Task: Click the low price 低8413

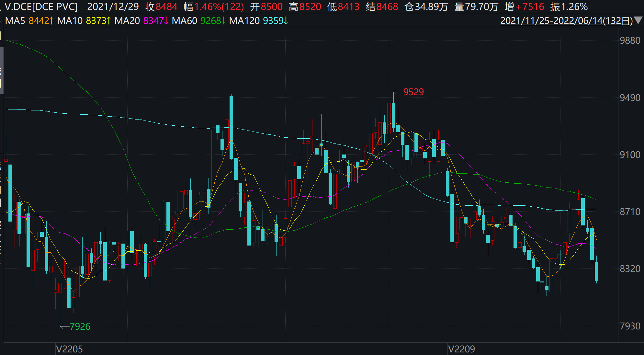Action: 344,6
